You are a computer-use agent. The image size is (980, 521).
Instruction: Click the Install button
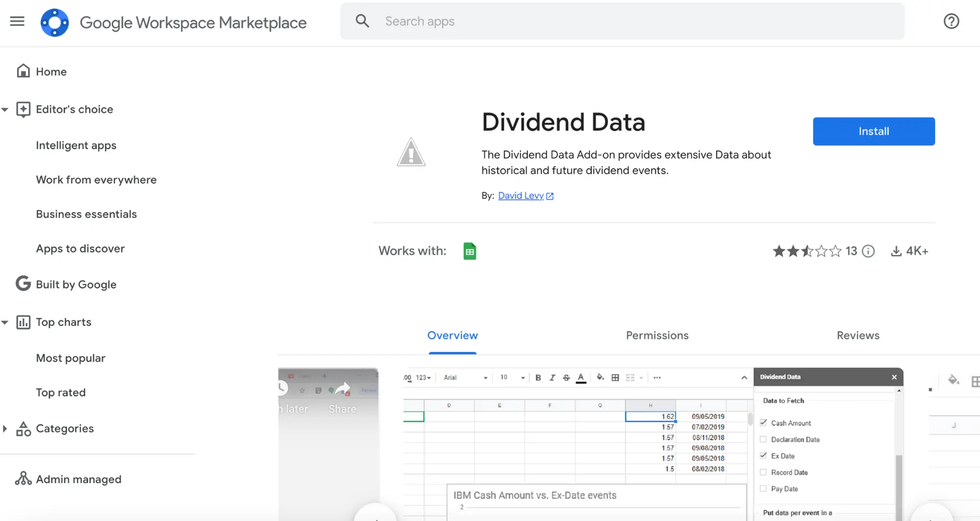[874, 131]
